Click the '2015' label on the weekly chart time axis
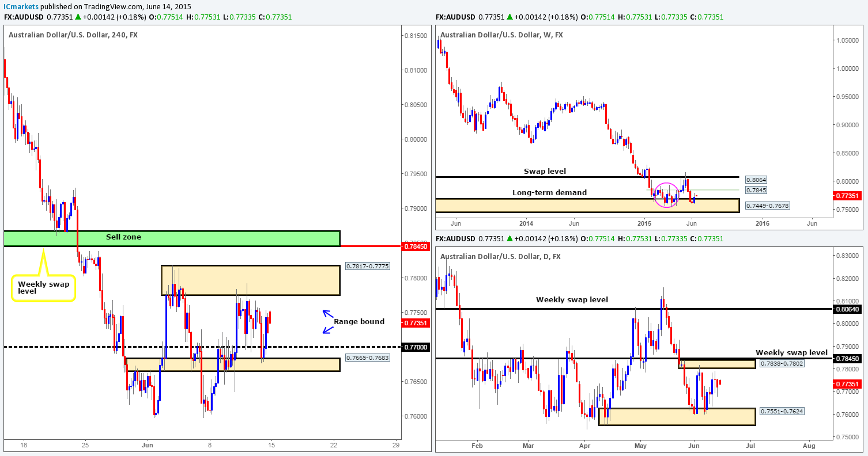 644,223
